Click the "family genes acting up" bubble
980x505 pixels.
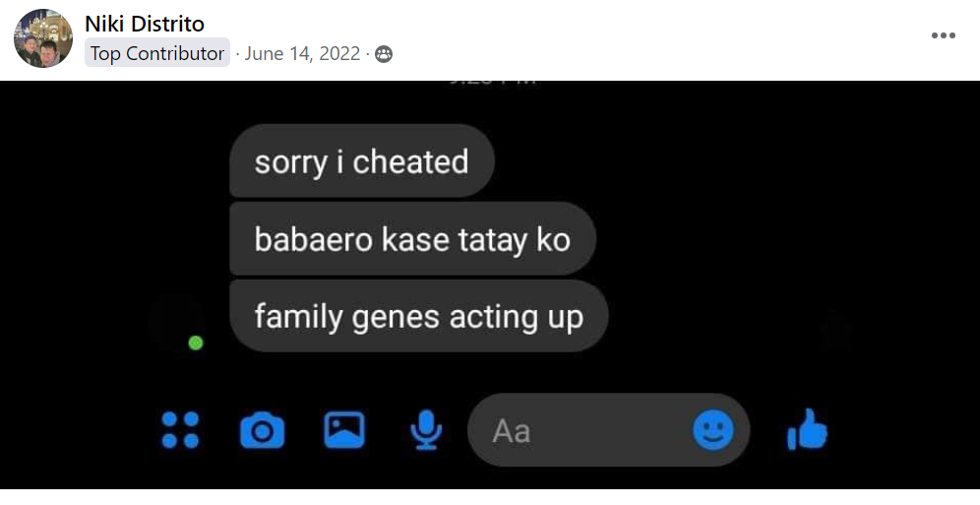pyautogui.click(x=418, y=317)
